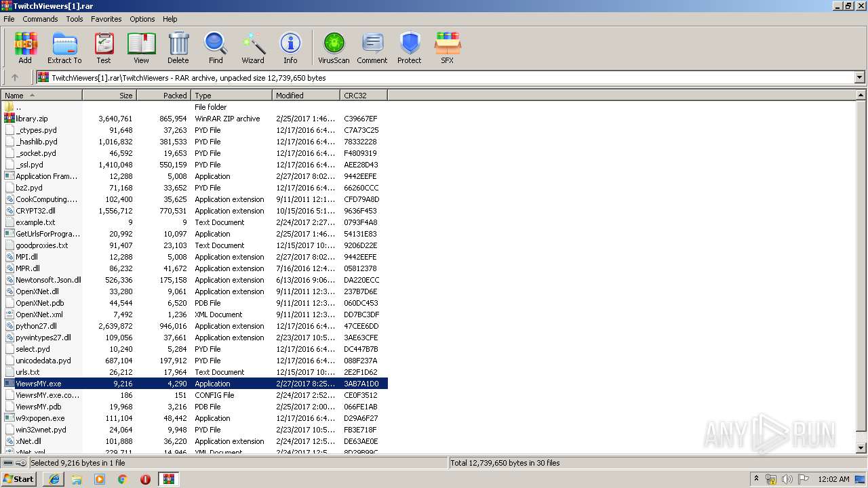The height and width of the screenshot is (488, 868).
Task: Select the CRYPT32.dll file icon
Action: [x=9, y=211]
